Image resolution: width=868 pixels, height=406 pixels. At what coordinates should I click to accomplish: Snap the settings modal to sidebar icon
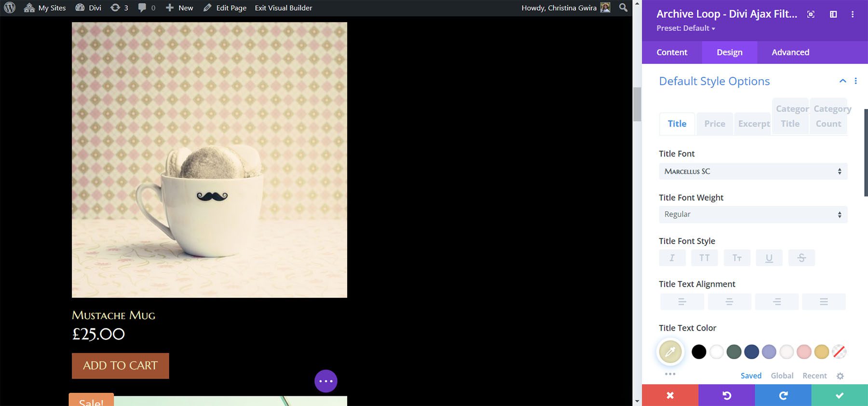[x=833, y=14]
